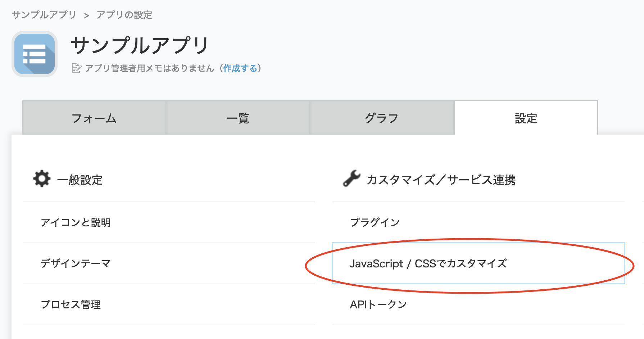Open プロセス管理 settings
The image size is (644, 339).
[x=71, y=305]
